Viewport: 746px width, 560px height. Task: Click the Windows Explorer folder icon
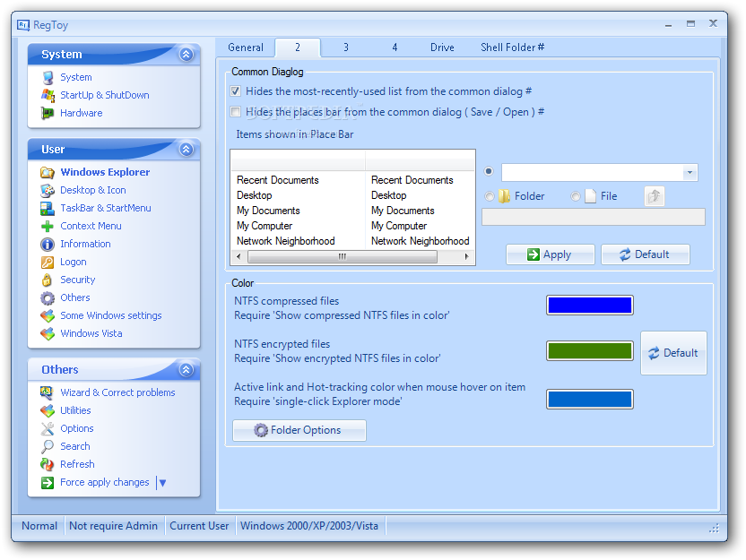coord(48,172)
